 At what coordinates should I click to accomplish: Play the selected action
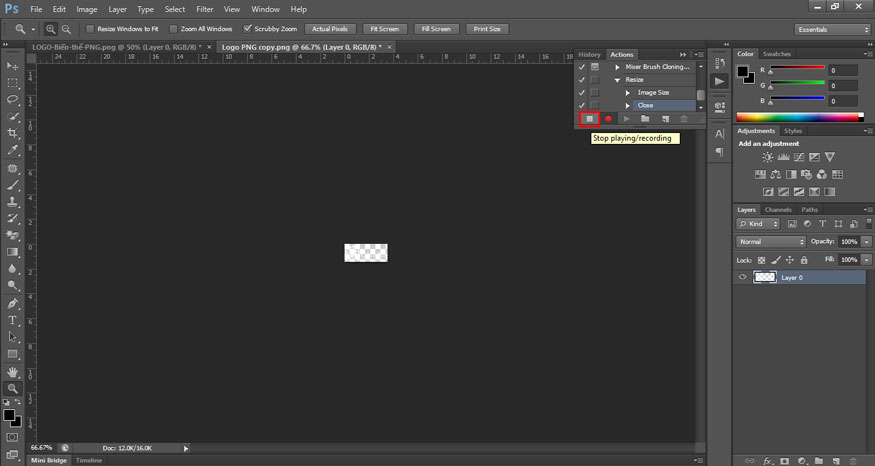[627, 119]
